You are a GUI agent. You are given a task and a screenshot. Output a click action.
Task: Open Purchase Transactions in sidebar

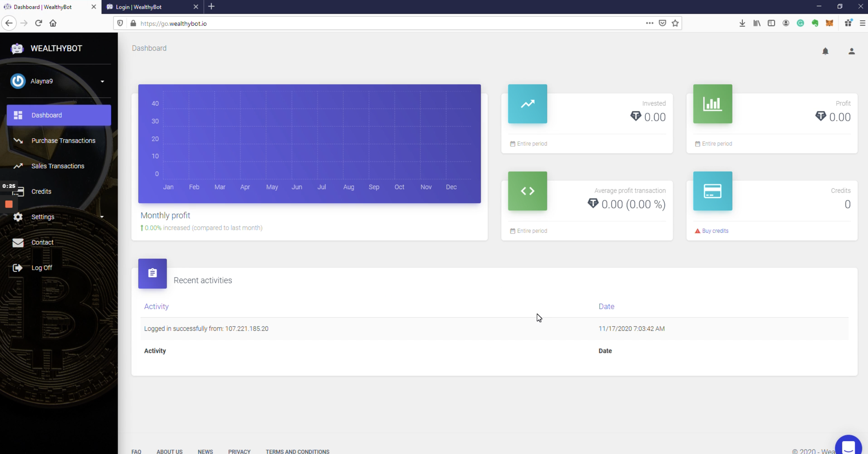(63, 141)
